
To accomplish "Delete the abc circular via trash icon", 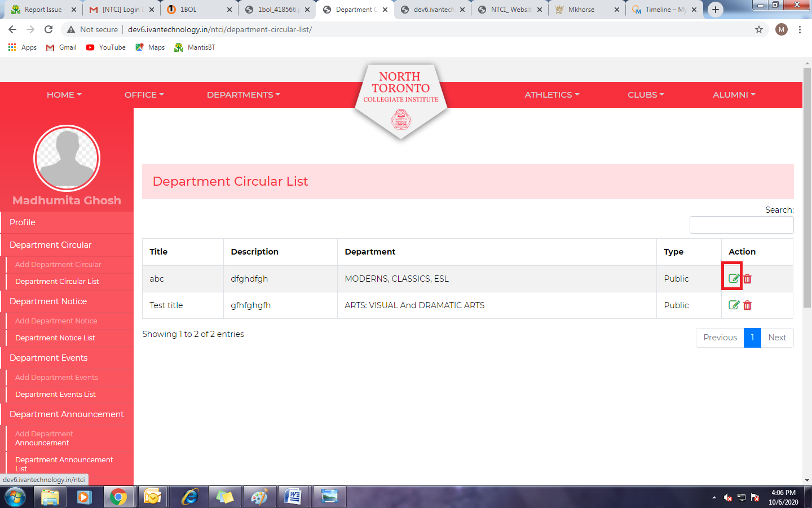I will (x=747, y=279).
